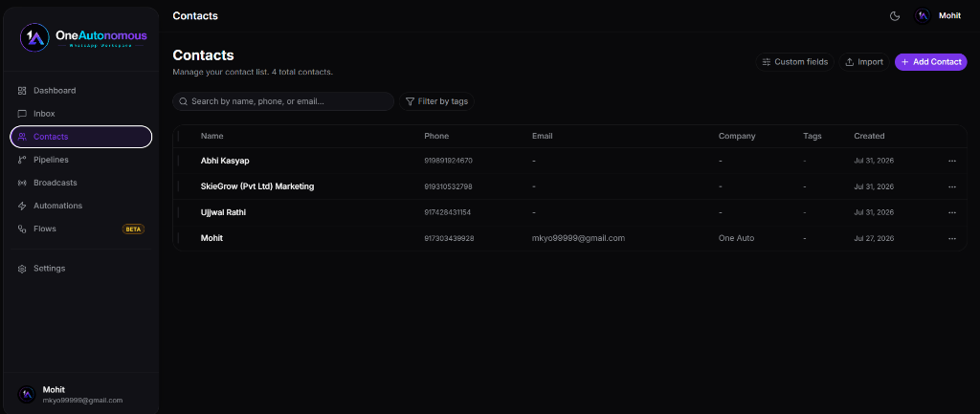
Task: Open Settings in the sidebar
Action: [81, 269]
